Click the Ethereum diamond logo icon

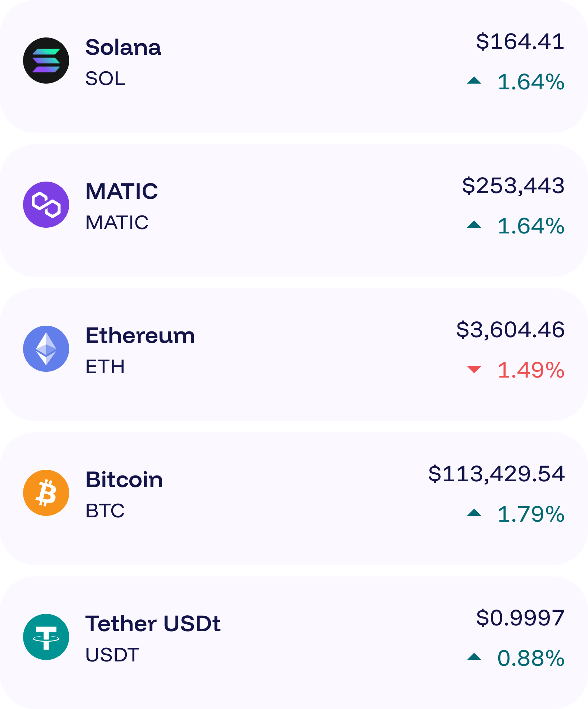pyautogui.click(x=46, y=349)
